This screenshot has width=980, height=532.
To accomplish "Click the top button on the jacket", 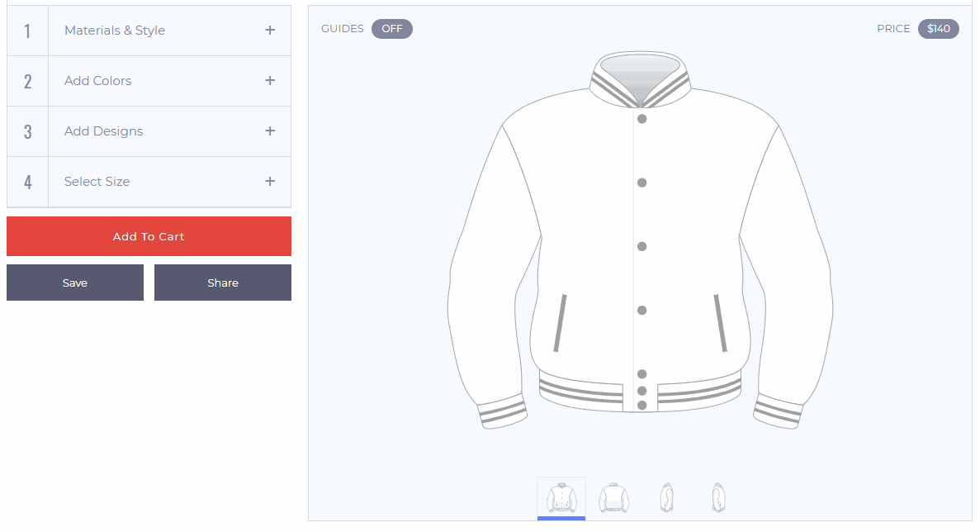I will (641, 119).
